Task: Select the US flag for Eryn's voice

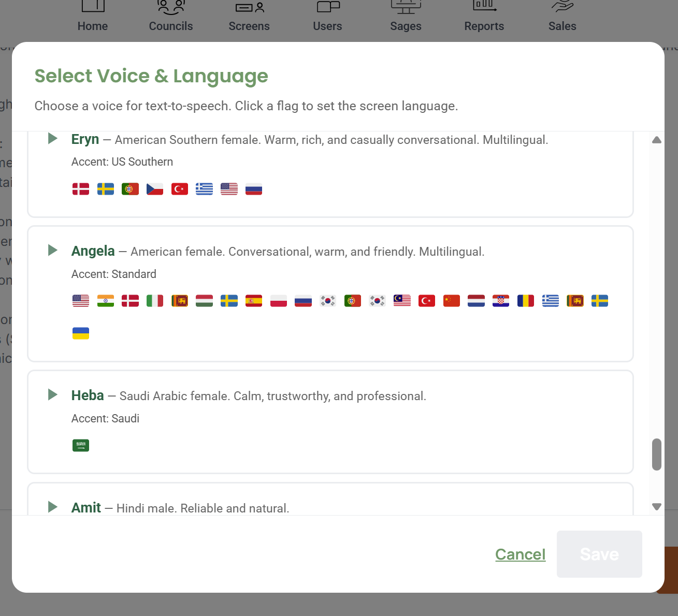Action: tap(229, 189)
